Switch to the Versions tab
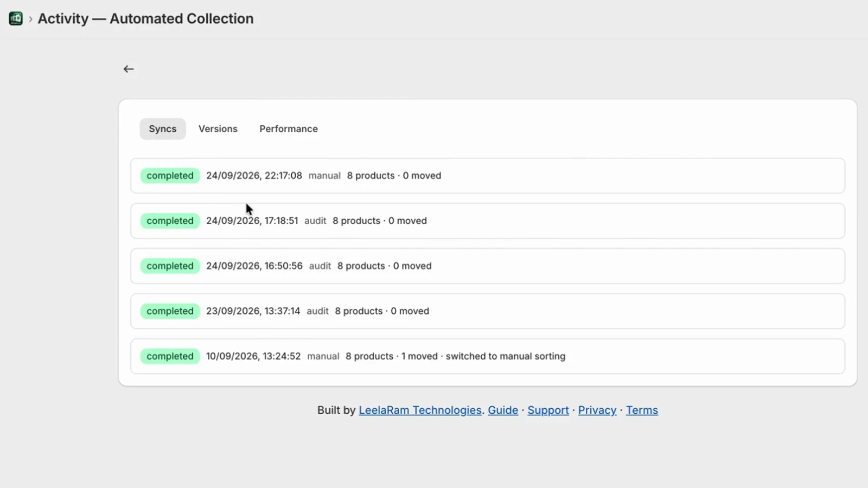 218,129
